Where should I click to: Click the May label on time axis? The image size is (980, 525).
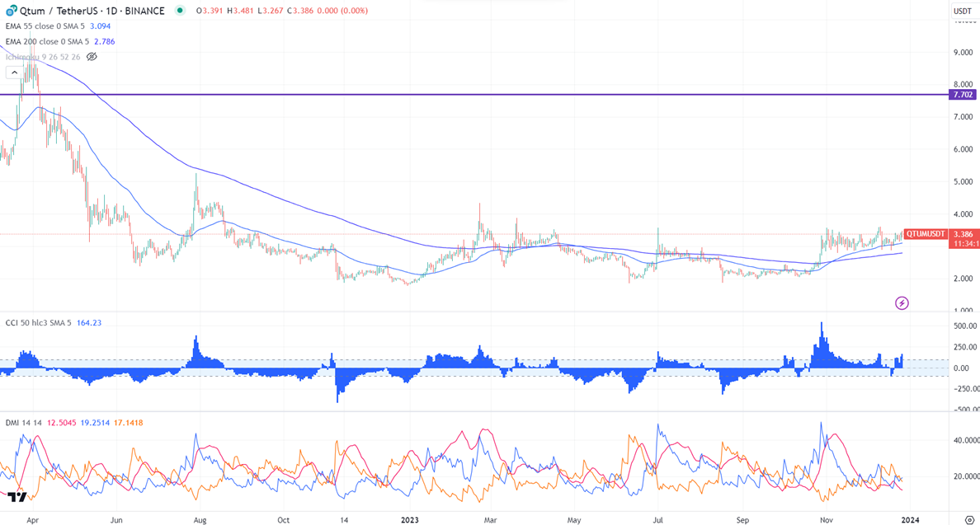click(x=574, y=519)
